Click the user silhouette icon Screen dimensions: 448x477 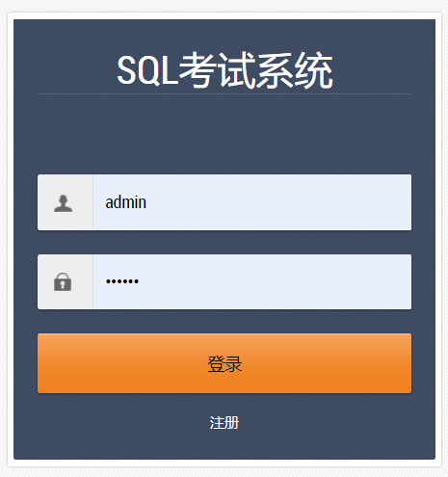63,203
